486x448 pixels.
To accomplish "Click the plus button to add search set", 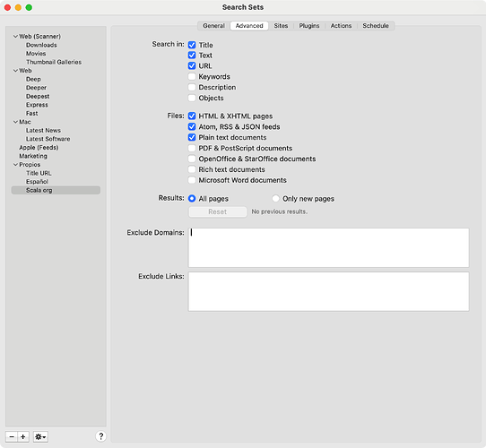I will [23, 437].
